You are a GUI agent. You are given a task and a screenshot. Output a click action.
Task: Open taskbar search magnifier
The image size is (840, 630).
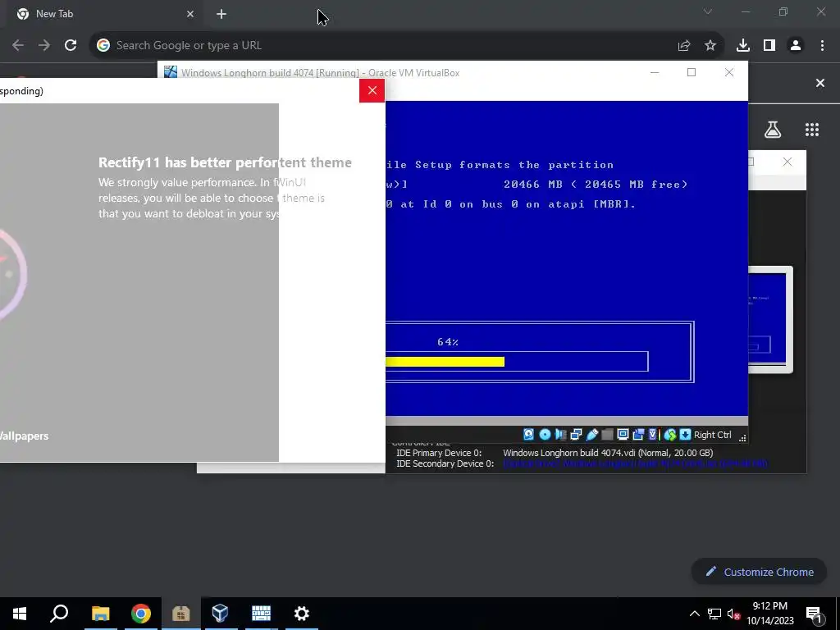click(x=59, y=614)
